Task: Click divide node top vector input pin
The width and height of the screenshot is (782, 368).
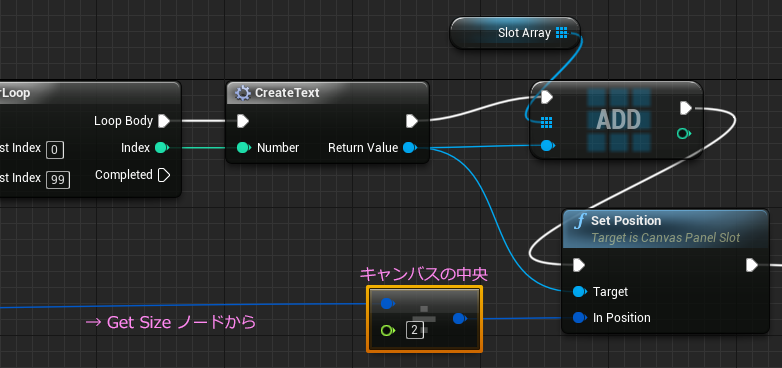Action: click(x=388, y=303)
